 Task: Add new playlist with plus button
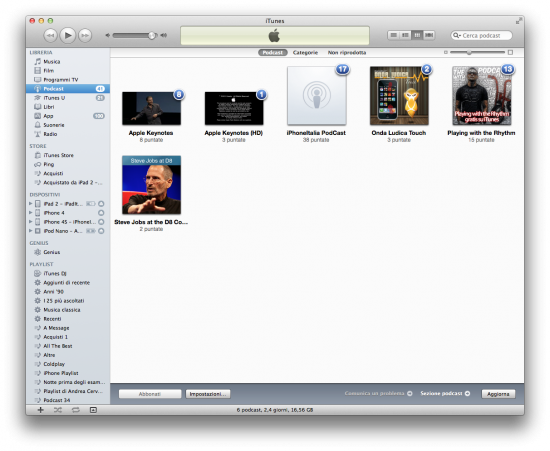click(41, 410)
